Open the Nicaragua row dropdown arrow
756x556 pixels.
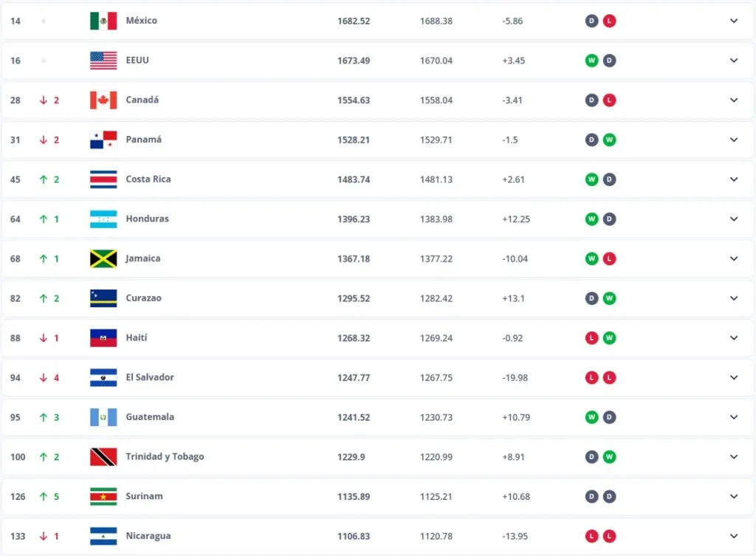(734, 536)
